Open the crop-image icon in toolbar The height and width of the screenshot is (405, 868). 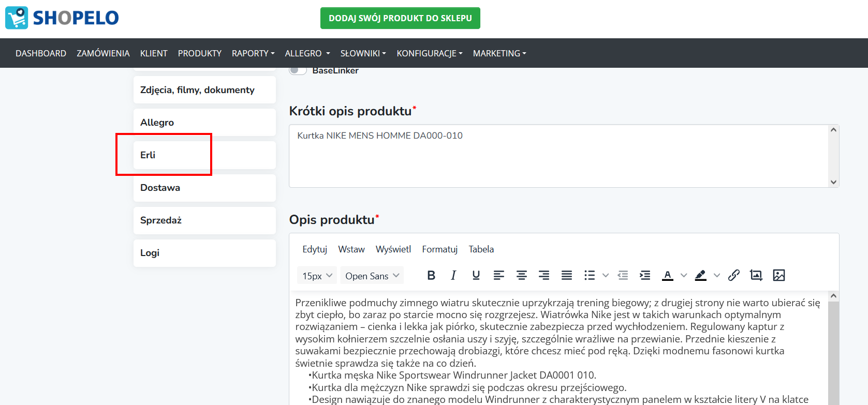(x=756, y=275)
